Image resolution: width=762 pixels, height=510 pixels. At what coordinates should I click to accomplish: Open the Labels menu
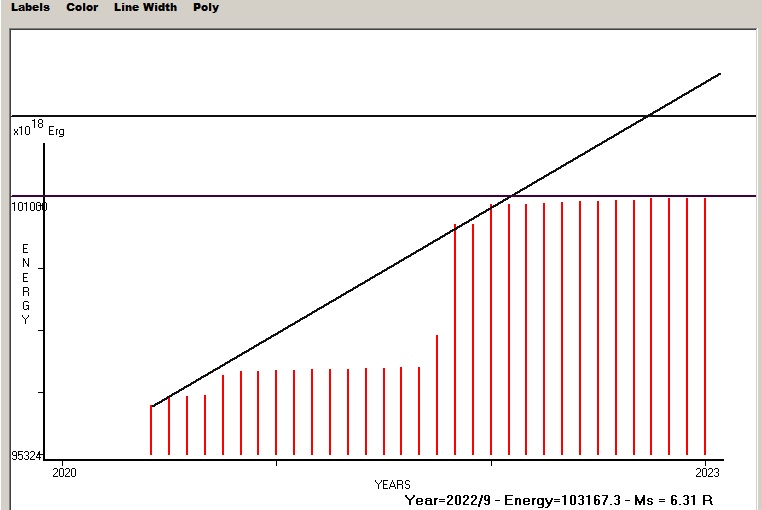click(x=30, y=7)
